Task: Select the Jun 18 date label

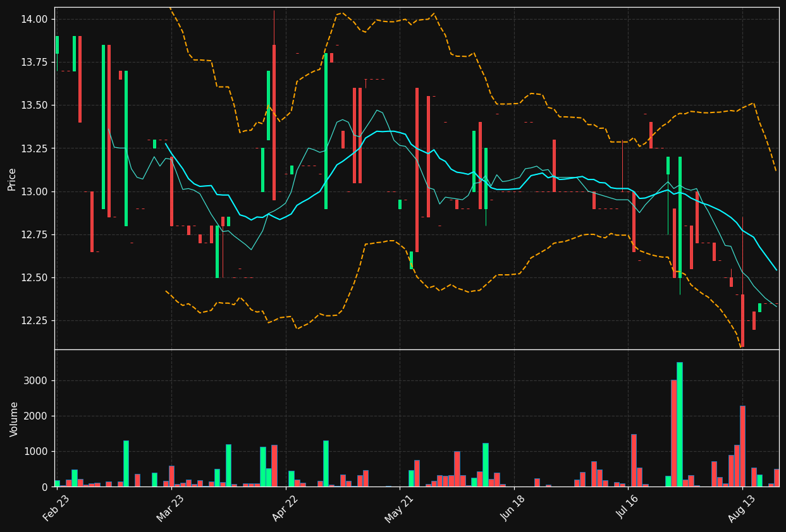Action: tap(513, 508)
